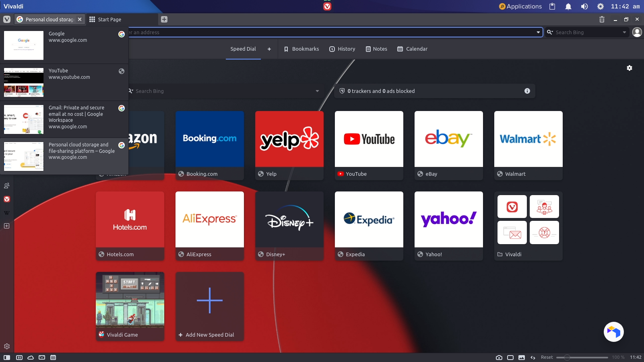This screenshot has height=362, width=644.
Task: Expand the address bar dropdown
Action: (x=538, y=32)
